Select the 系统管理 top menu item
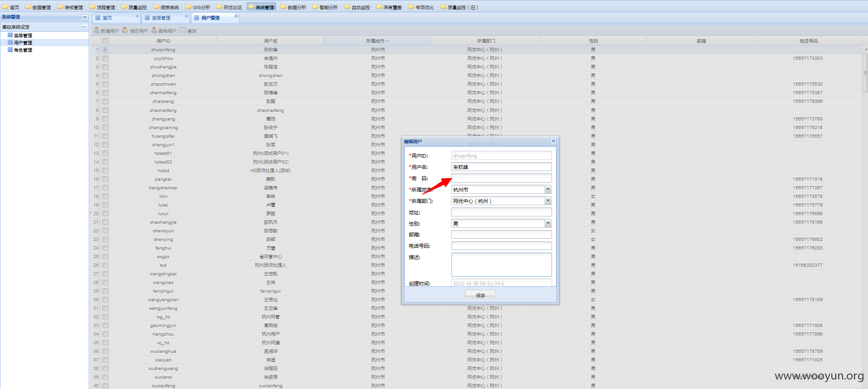The width and height of the screenshot is (868, 389). pos(261,7)
